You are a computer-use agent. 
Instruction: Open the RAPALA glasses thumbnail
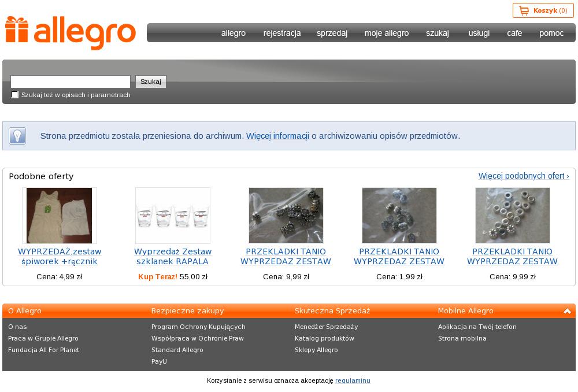point(172,215)
